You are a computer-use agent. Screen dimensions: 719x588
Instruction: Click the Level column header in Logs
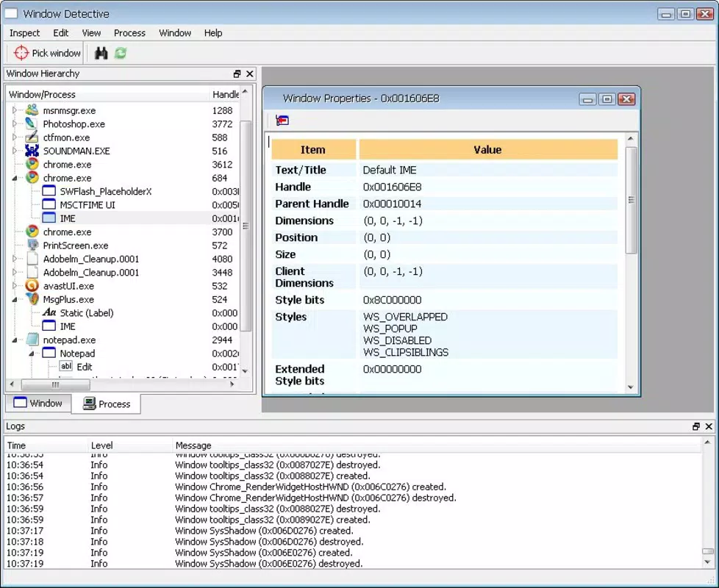coord(130,445)
